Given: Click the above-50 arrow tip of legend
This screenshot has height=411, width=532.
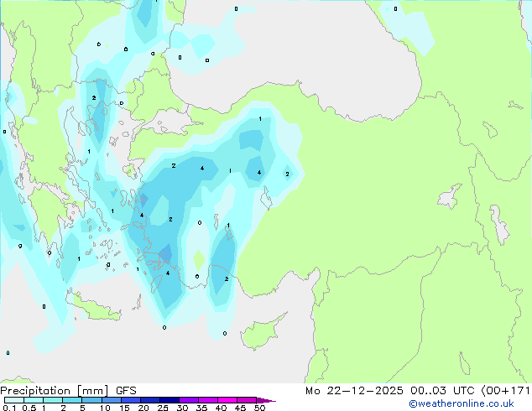Looking at the screenshot, I should coord(266,400).
